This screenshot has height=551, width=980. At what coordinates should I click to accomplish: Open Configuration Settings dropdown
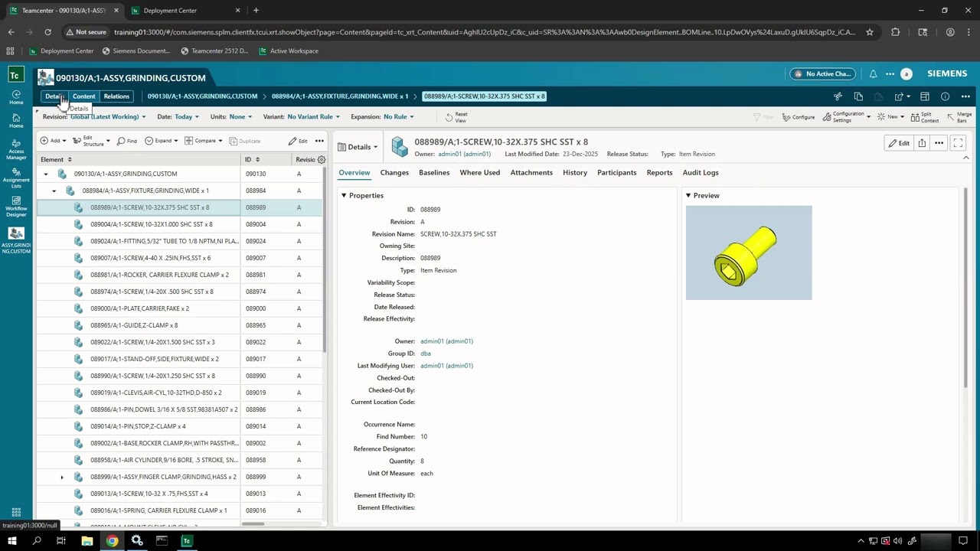(848, 117)
